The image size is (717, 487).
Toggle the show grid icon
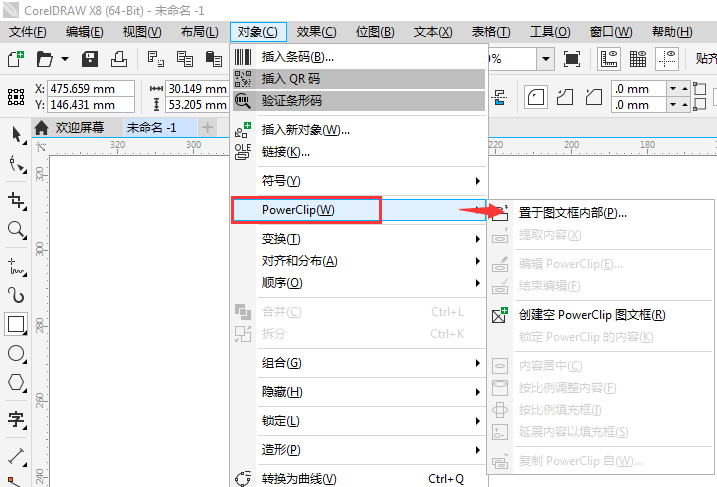tap(638, 59)
